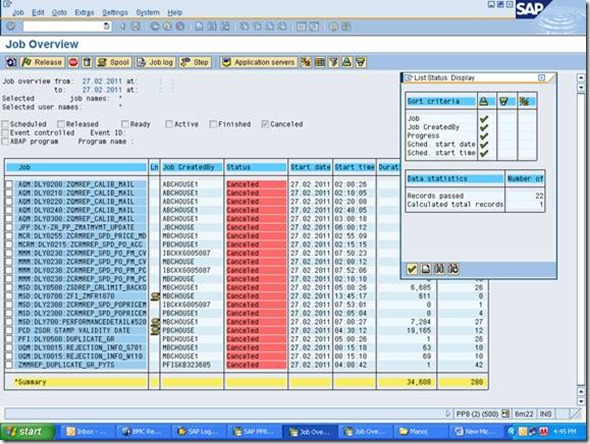Click the Step button
This screenshot has height=444, width=590.
pos(195,62)
